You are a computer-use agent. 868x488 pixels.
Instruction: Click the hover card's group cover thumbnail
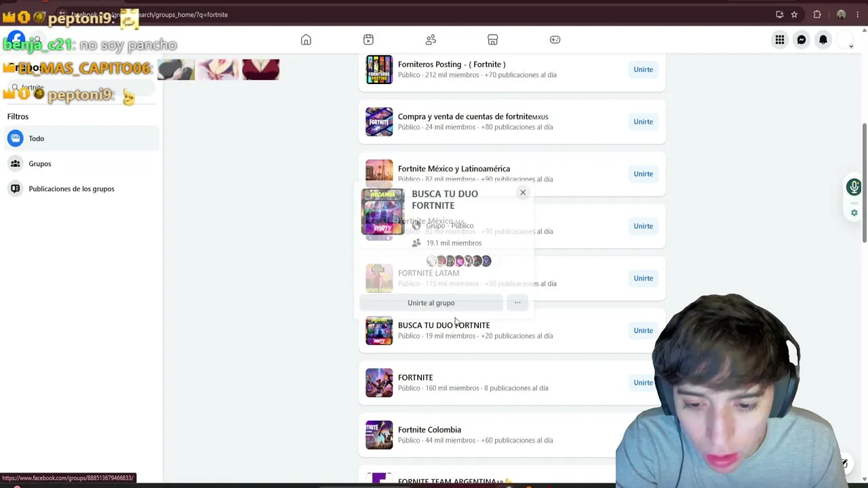tap(382, 211)
